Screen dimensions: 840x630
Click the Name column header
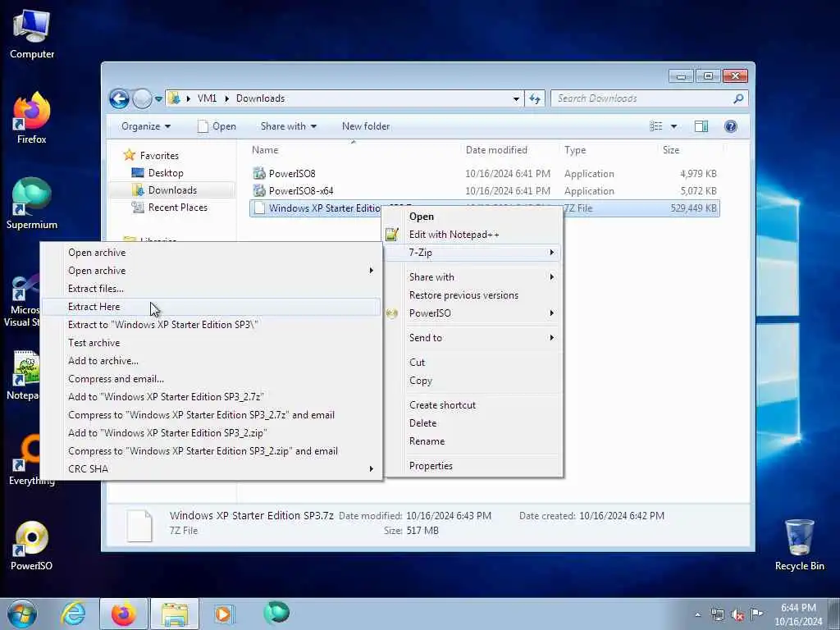[x=354, y=150]
